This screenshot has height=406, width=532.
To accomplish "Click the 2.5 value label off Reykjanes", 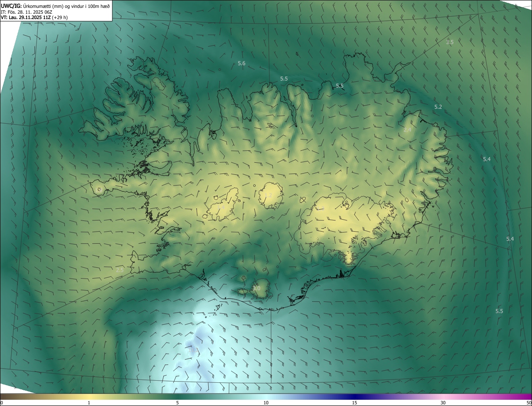I will click(120, 270).
